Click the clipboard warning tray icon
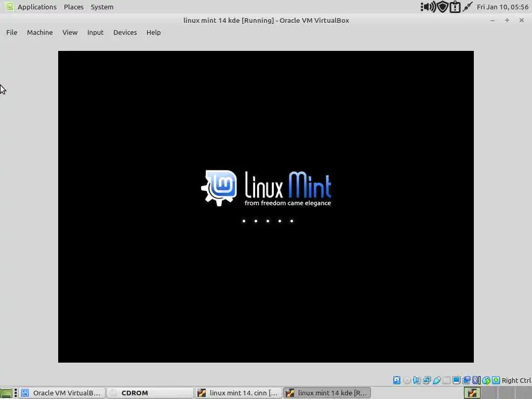The image size is (532, 399). 455,7
